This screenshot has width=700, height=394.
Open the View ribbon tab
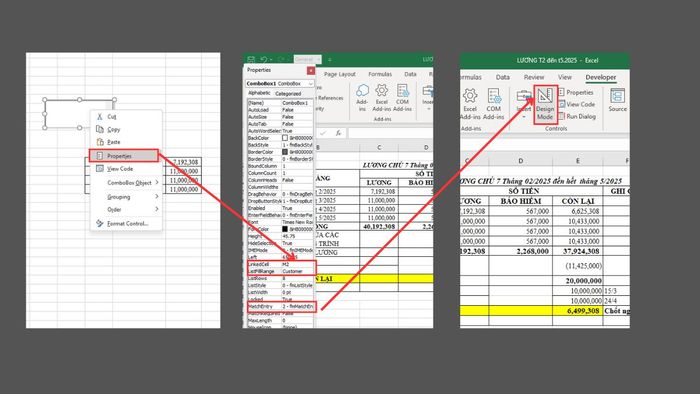pyautogui.click(x=564, y=77)
